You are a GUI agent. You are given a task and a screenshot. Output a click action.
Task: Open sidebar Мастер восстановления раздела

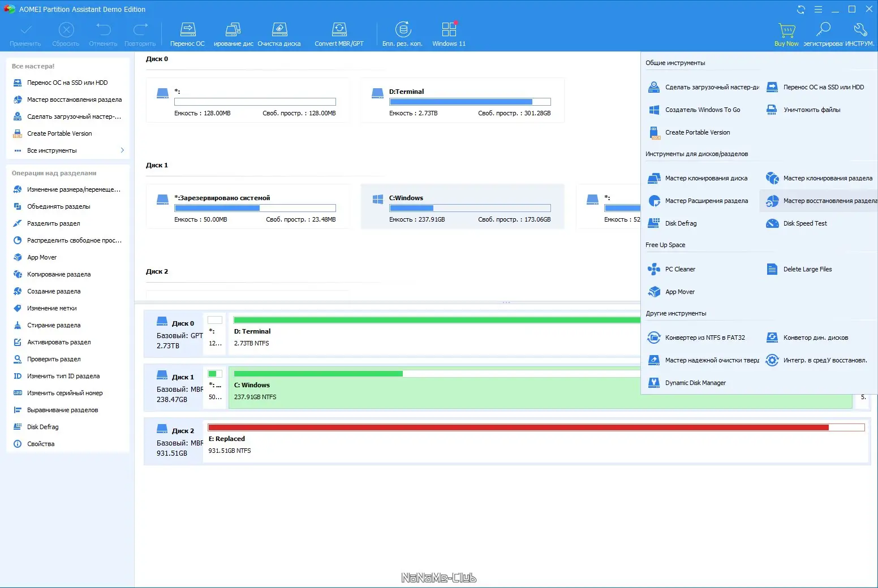pyautogui.click(x=68, y=100)
